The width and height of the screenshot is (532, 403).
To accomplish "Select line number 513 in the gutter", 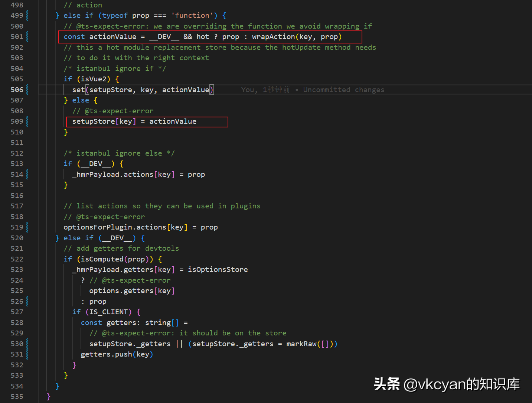I will (17, 164).
